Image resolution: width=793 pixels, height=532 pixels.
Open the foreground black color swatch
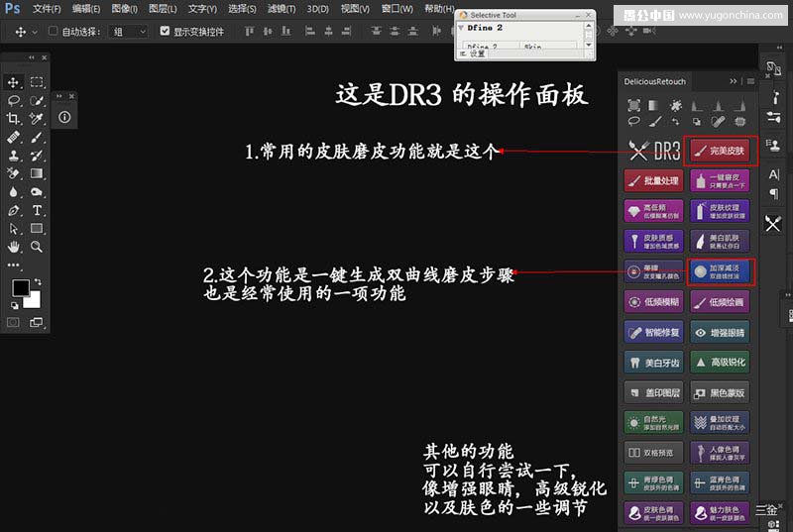pyautogui.click(x=19, y=286)
